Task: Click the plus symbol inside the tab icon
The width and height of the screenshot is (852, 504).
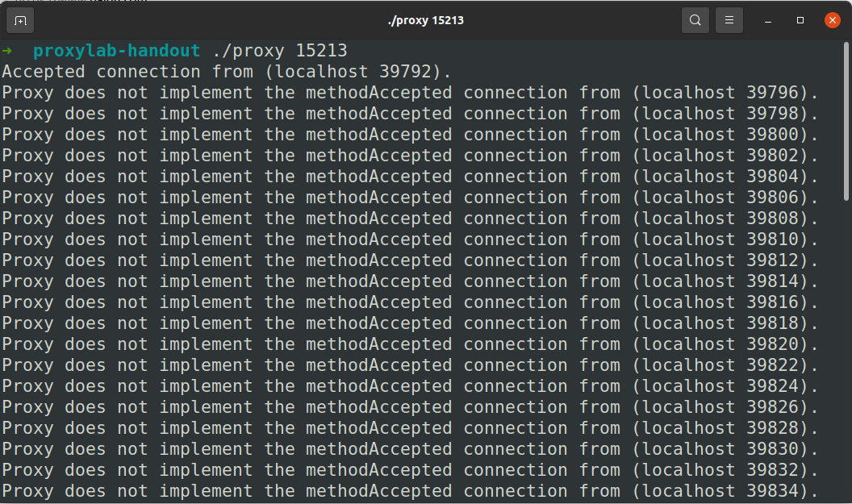Action: [x=19, y=21]
